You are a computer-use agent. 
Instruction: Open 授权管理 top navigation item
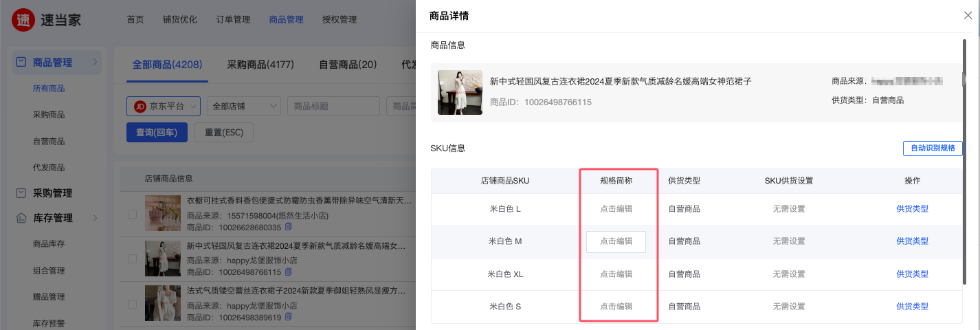pyautogui.click(x=339, y=19)
